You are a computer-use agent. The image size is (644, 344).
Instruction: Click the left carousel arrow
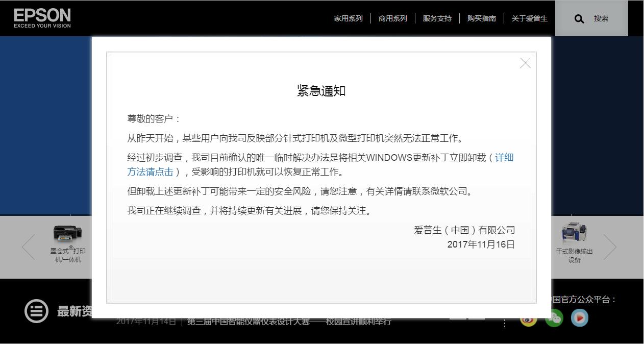pyautogui.click(x=28, y=247)
